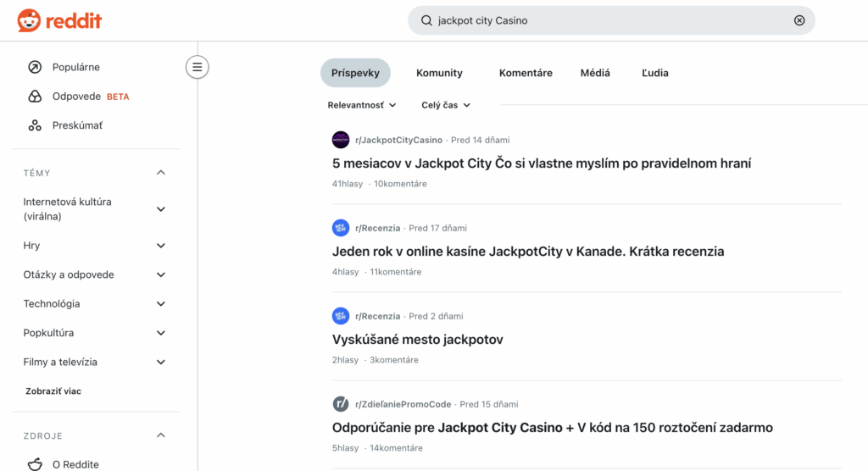
Task: Open Populárne from the sidebar
Action: coord(76,67)
